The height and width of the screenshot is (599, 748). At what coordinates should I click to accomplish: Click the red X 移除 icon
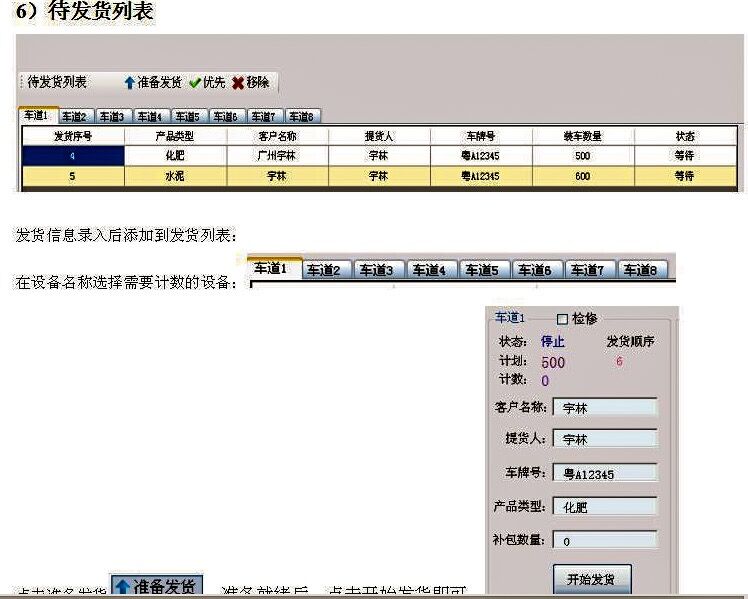point(238,83)
